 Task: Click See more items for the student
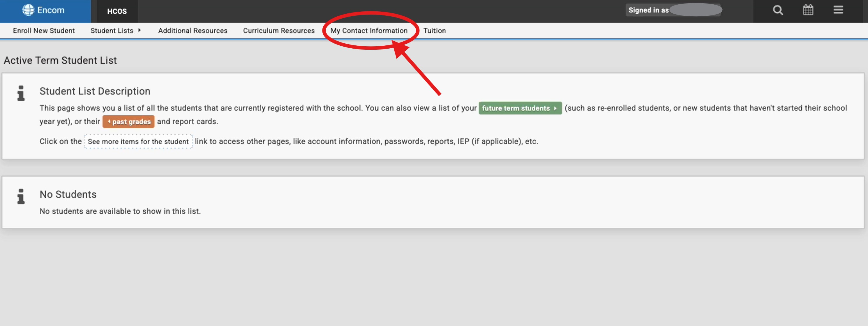tap(138, 141)
